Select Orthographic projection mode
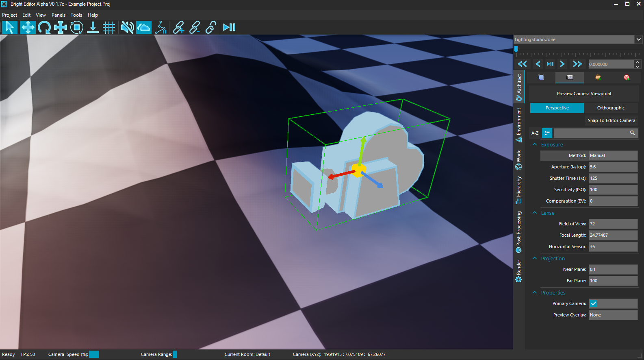 [611, 108]
